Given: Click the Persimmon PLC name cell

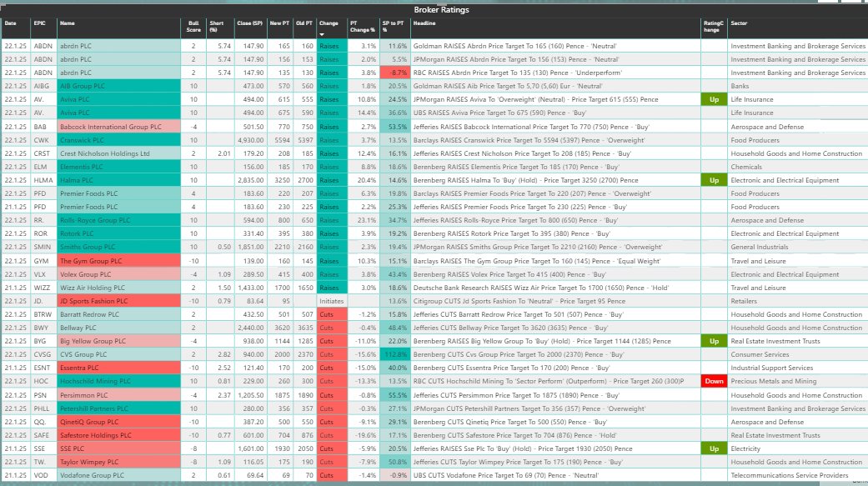Looking at the screenshot, I should click(118, 395).
